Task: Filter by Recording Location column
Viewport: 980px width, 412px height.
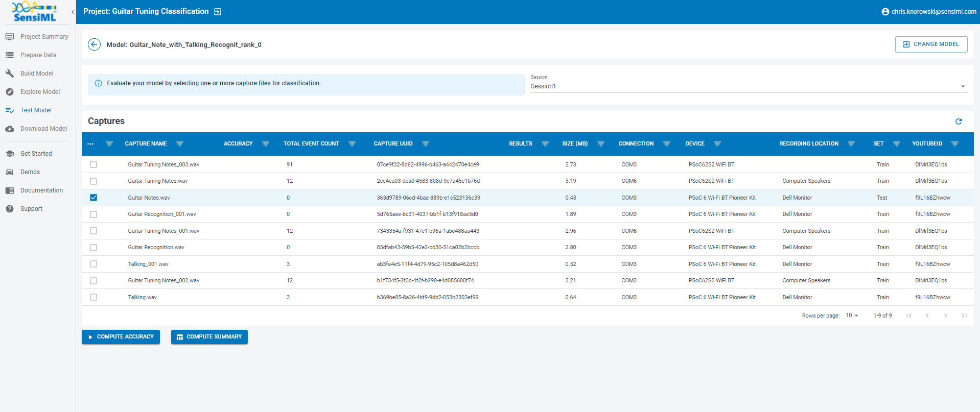Action: click(x=851, y=144)
